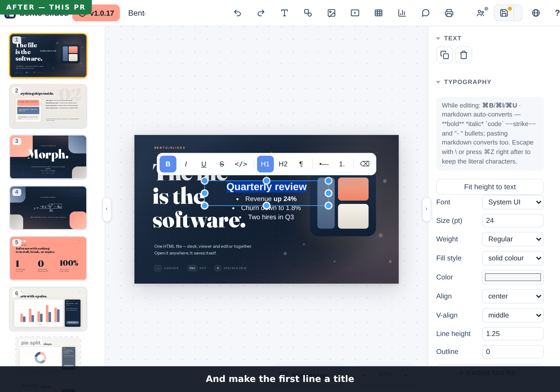This screenshot has width=560, height=392.
Task: Focus the Size (pt) field
Action: 513,221
